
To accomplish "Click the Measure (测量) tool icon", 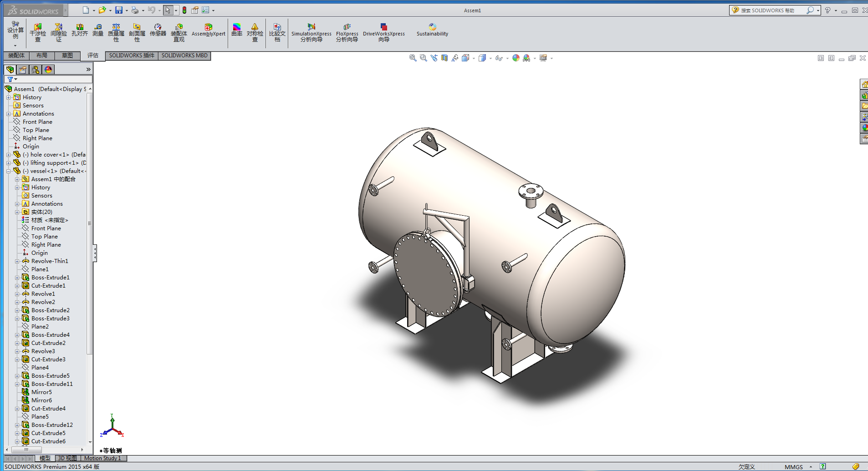I will (98, 30).
